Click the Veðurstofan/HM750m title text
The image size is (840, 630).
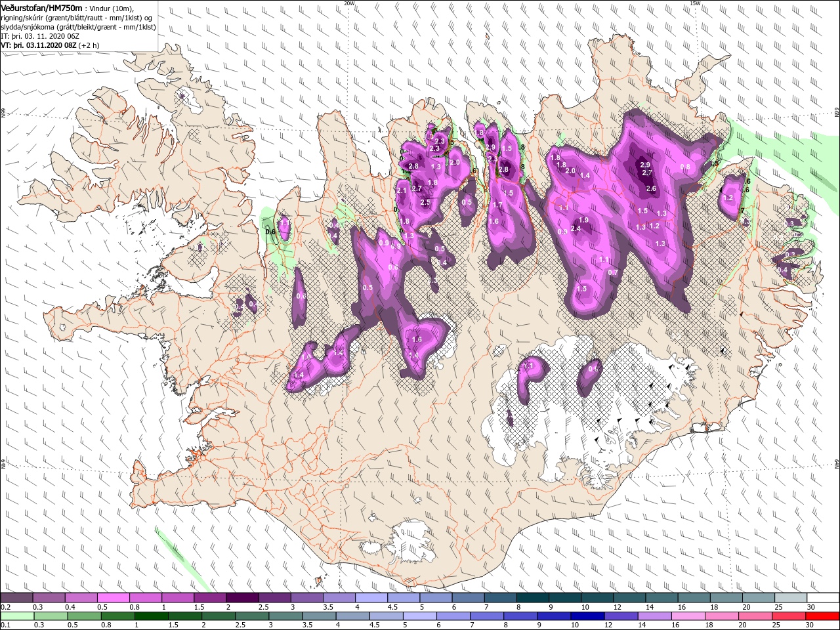[42, 7]
